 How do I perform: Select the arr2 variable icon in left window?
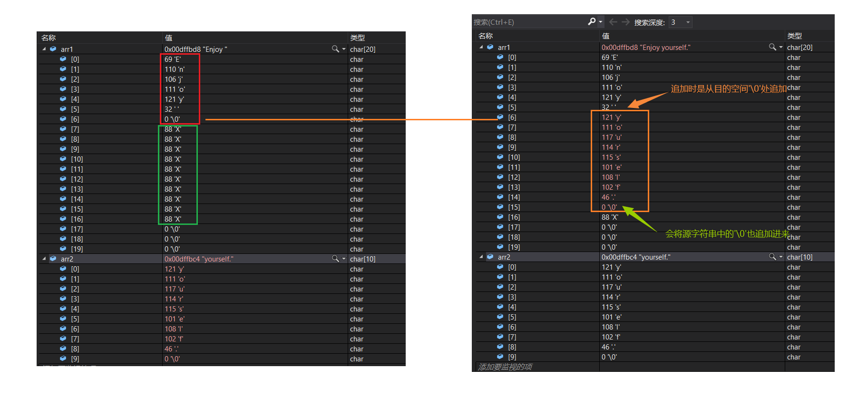click(x=53, y=259)
